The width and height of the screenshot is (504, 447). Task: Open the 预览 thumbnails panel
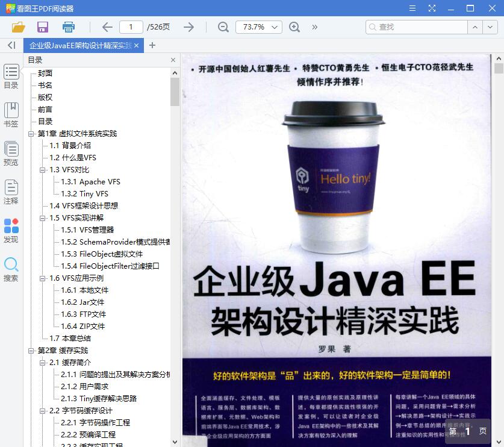point(11,154)
